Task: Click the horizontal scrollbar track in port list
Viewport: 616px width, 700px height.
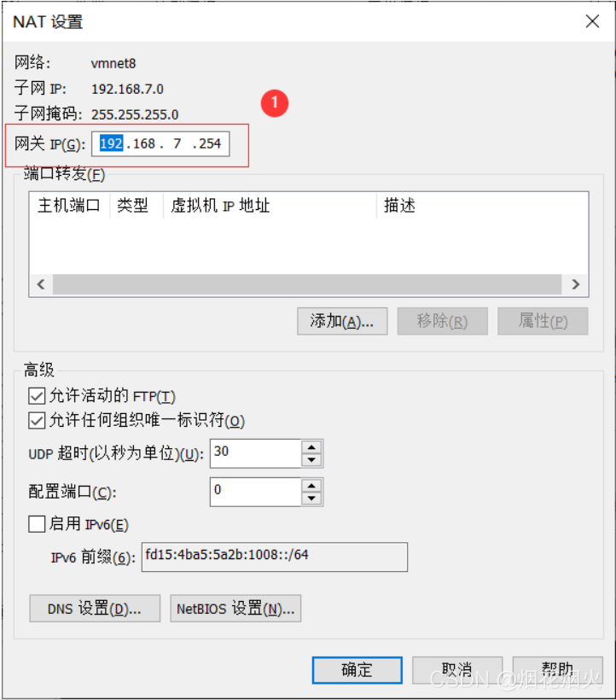Action: (x=307, y=284)
